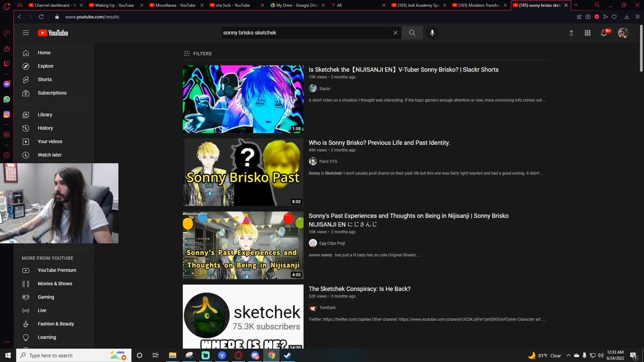644x362 pixels.
Task: Open File Explorer from the taskbar
Action: point(172,355)
